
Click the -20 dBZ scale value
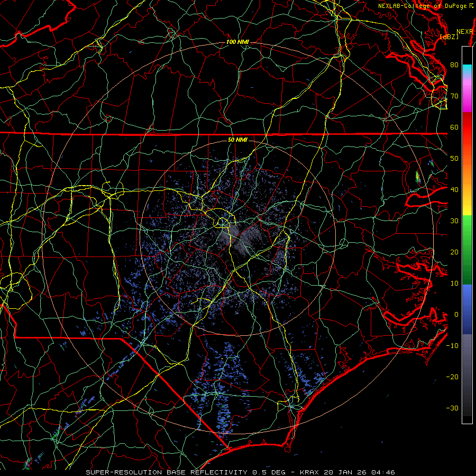(x=452, y=377)
